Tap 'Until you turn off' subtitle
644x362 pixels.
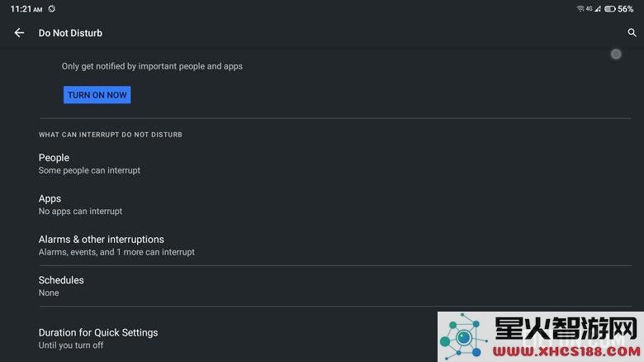[x=71, y=345]
